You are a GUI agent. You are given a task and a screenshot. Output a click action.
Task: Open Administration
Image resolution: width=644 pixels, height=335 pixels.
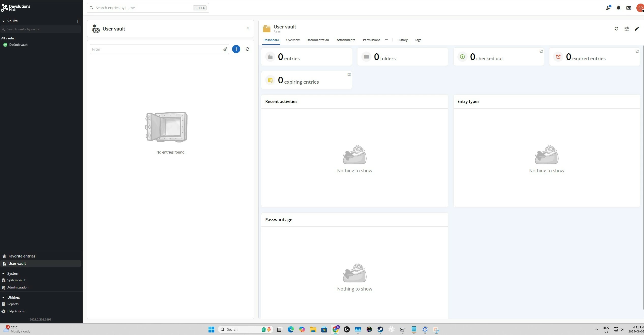coord(18,287)
